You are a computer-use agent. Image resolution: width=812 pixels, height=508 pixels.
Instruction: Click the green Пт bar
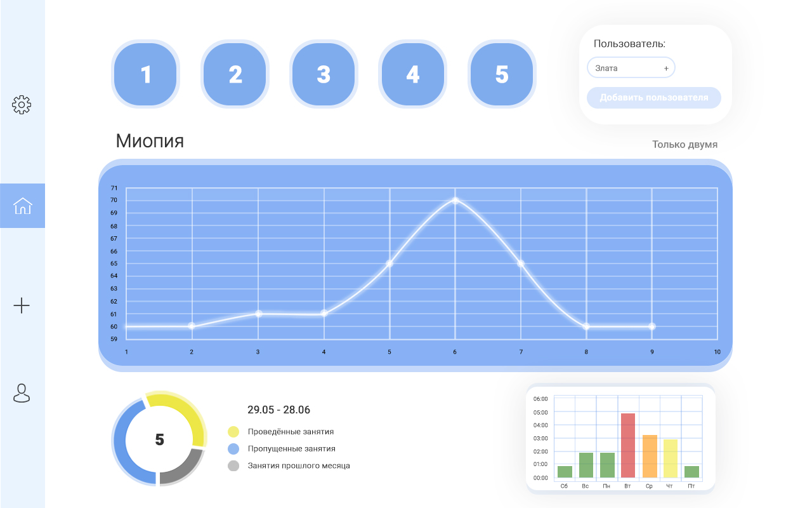click(x=692, y=472)
